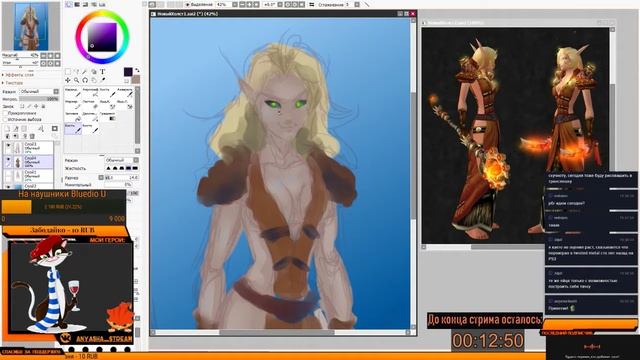Image resolution: width=640 pixels, height=360 pixels.
Task: Pick the Watercolor brush preset
Action: pos(124,92)
